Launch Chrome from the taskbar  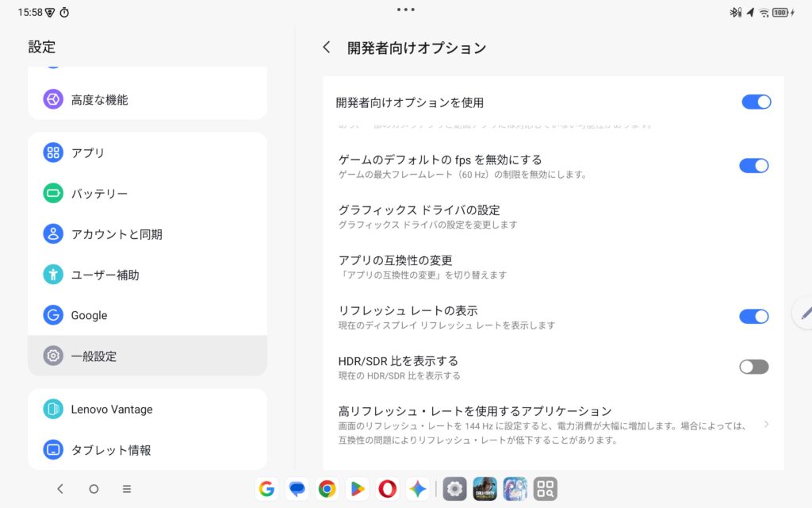coord(327,489)
